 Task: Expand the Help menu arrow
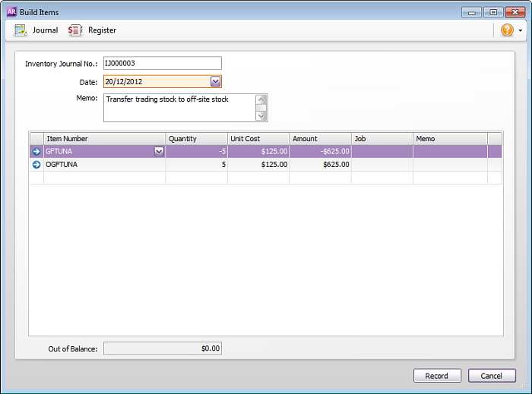tap(521, 31)
